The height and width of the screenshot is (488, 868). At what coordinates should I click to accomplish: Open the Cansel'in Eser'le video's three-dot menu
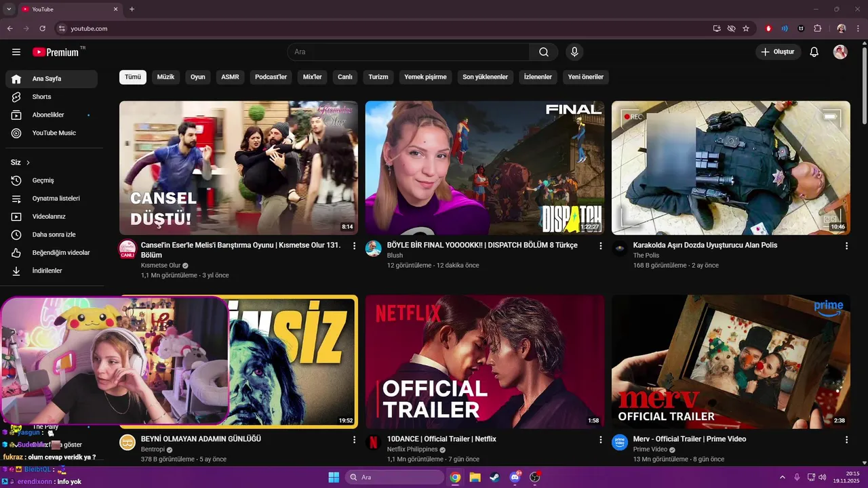354,246
